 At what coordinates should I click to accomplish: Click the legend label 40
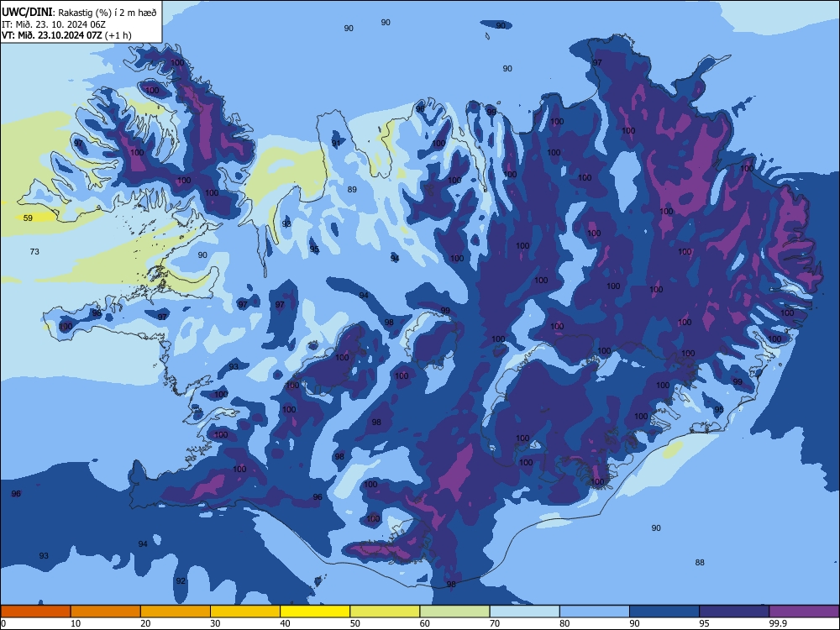coord(286,623)
